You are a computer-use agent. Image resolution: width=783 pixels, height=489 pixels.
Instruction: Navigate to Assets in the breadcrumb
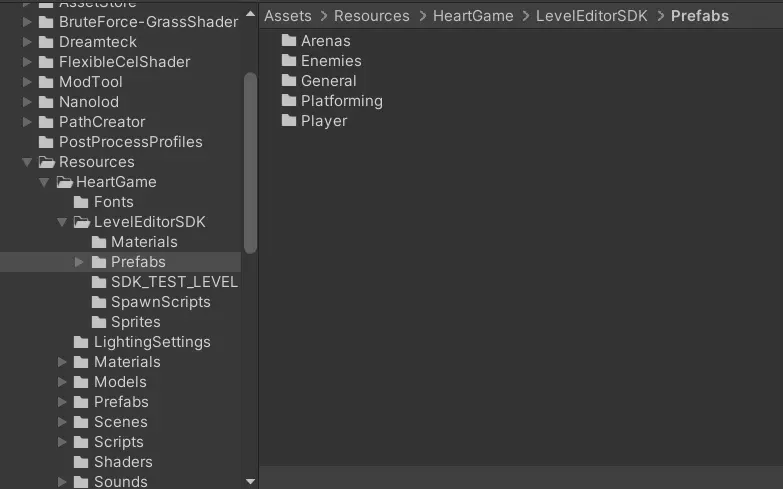coord(287,16)
